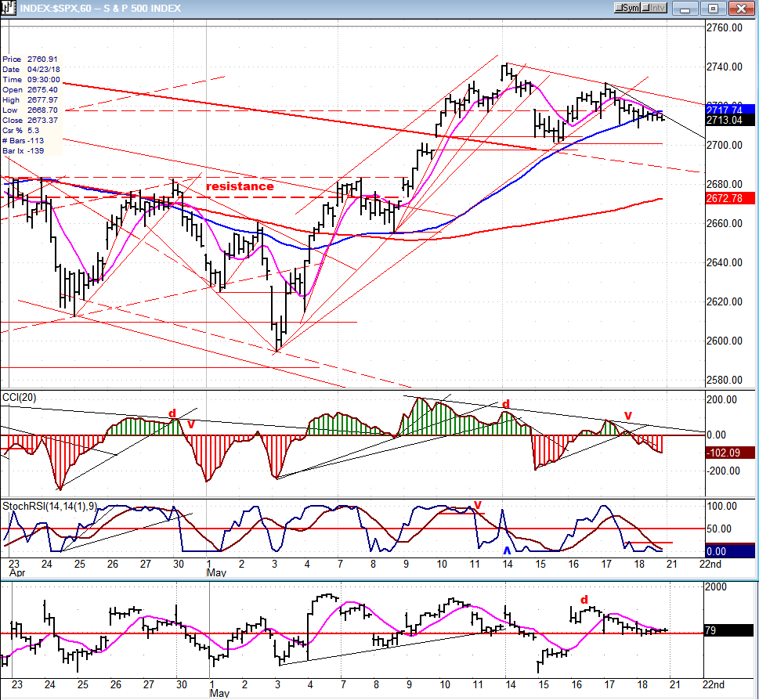
Task: Click the red 'resistance' annotation label
Action: tap(240, 186)
